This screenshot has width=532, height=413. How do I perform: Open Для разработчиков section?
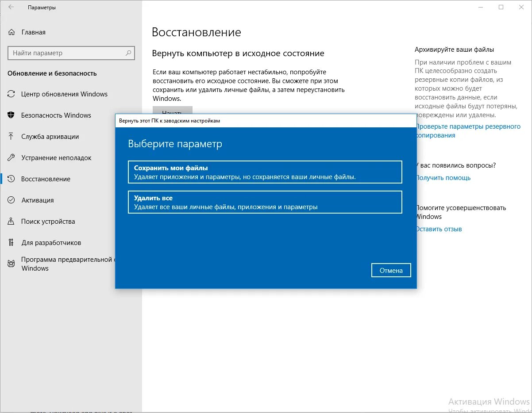(51, 243)
